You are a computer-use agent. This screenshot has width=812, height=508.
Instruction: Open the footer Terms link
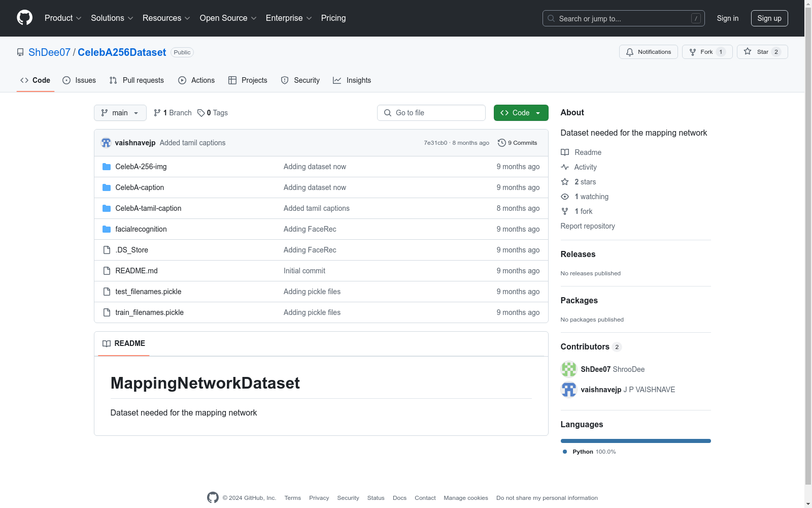coord(293,498)
